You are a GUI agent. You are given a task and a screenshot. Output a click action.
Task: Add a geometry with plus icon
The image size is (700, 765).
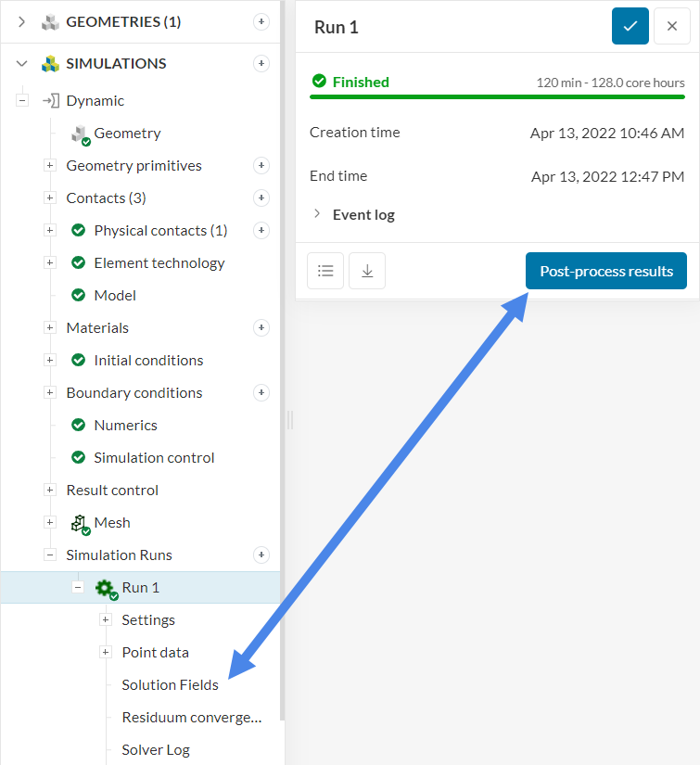(x=261, y=21)
